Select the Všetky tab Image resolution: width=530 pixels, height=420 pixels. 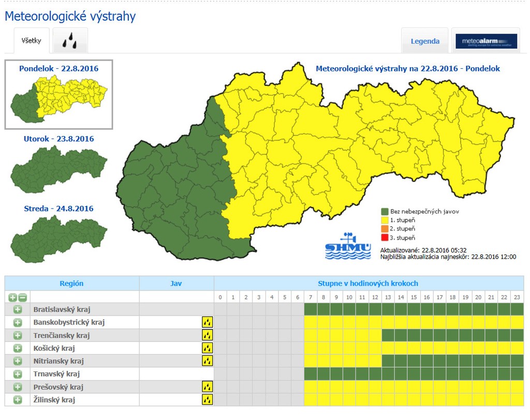point(31,41)
